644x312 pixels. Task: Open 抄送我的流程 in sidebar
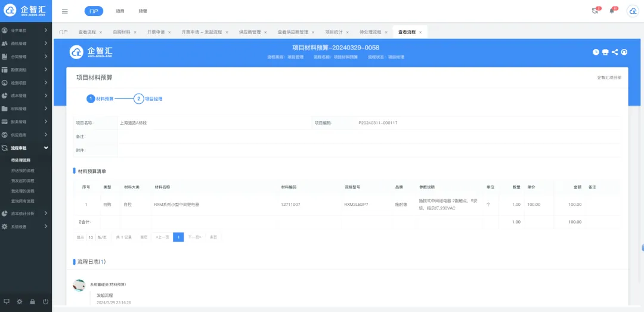23,171
